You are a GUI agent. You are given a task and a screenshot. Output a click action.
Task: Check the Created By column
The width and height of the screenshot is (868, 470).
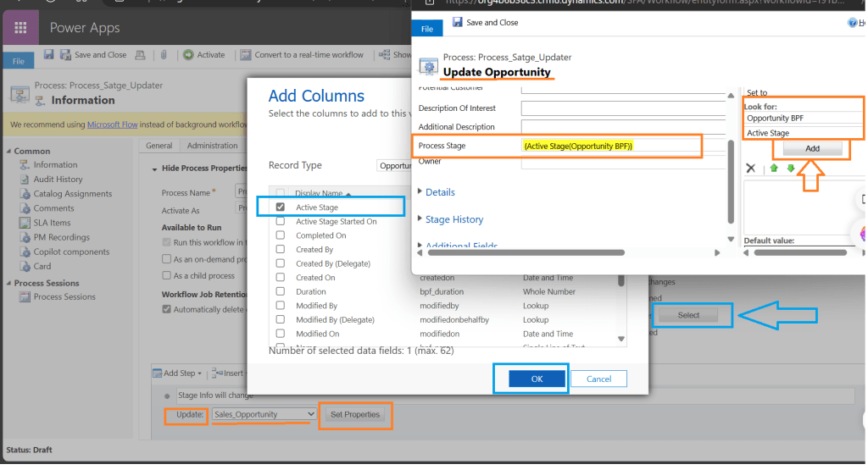(280, 249)
